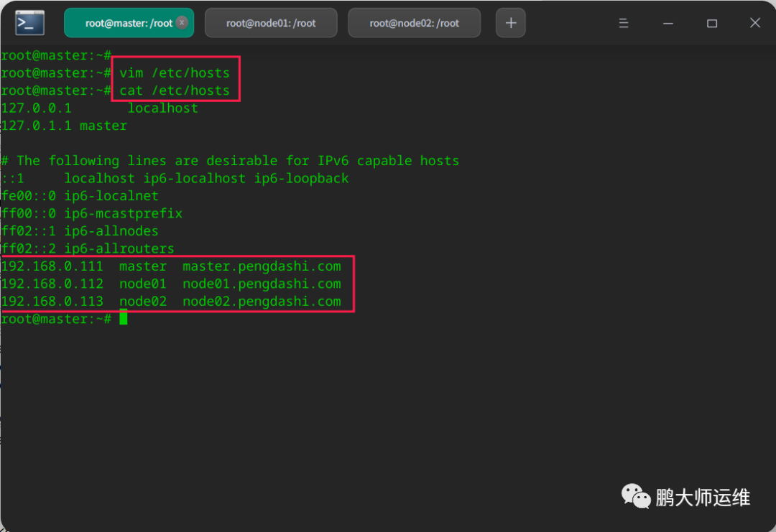Click 'node02.pengdashi.com' hostname
Image resolution: width=776 pixels, height=532 pixels.
click(x=262, y=301)
